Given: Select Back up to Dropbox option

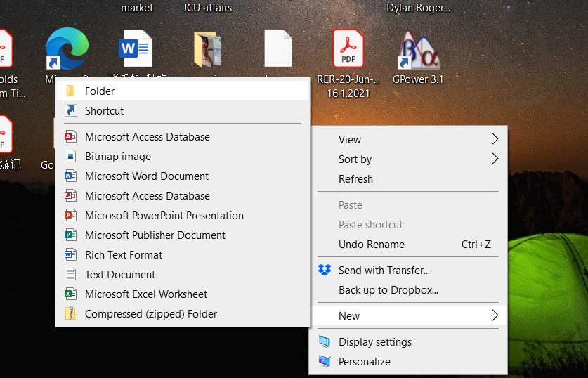Looking at the screenshot, I should (x=388, y=290).
